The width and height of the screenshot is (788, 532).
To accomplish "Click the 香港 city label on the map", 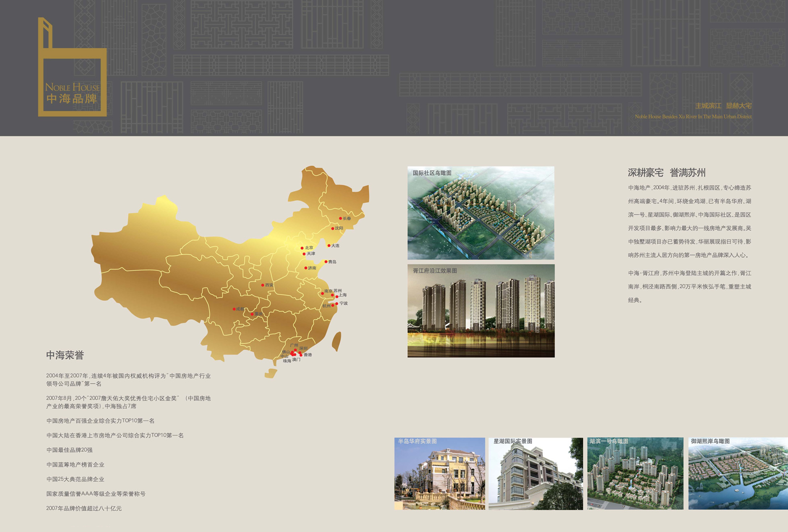I will click(x=308, y=355).
